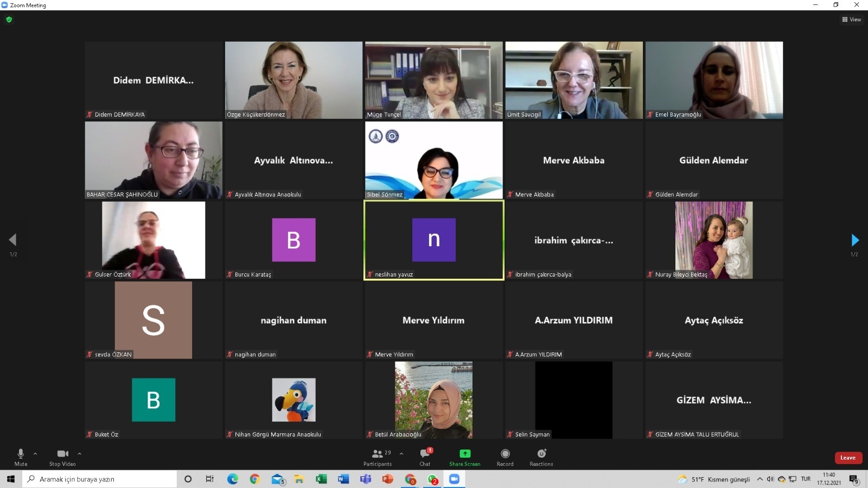Open Microsoft Teams from the taskbar
This screenshot has height=488, width=868.
366,479
